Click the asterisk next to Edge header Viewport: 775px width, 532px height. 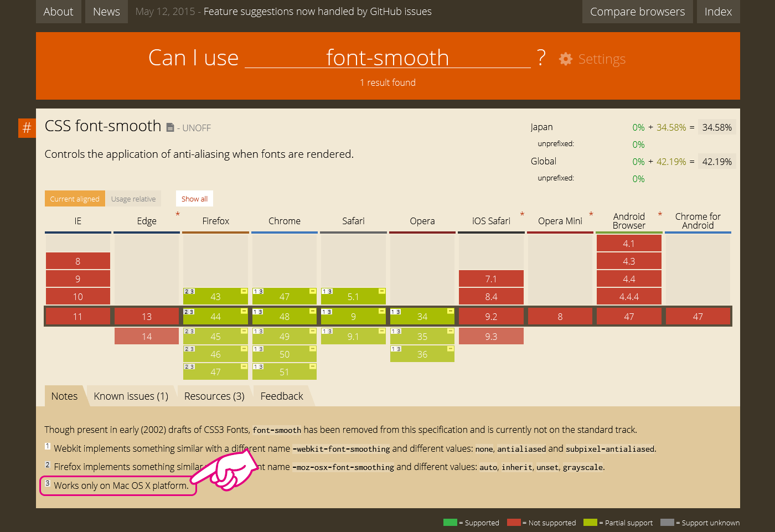coord(178,215)
